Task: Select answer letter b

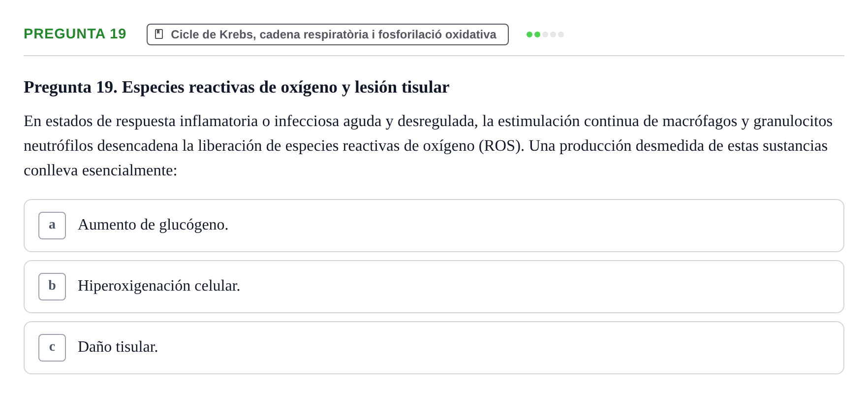Action: tap(52, 287)
